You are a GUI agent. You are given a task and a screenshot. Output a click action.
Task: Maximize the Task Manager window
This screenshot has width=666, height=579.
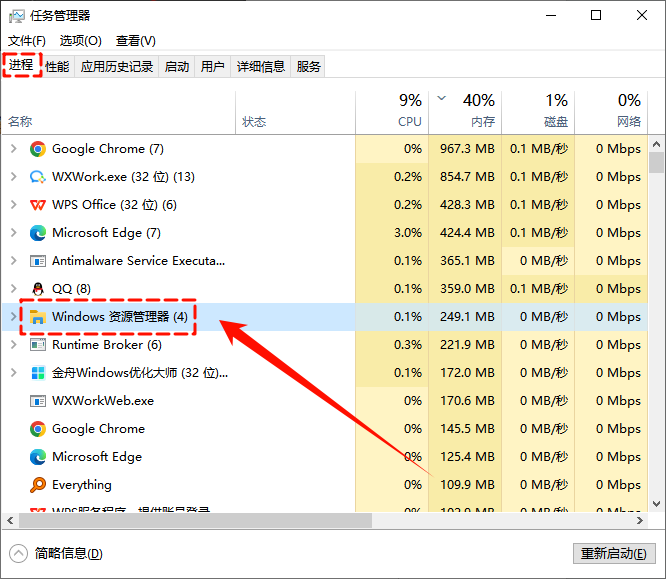point(596,16)
